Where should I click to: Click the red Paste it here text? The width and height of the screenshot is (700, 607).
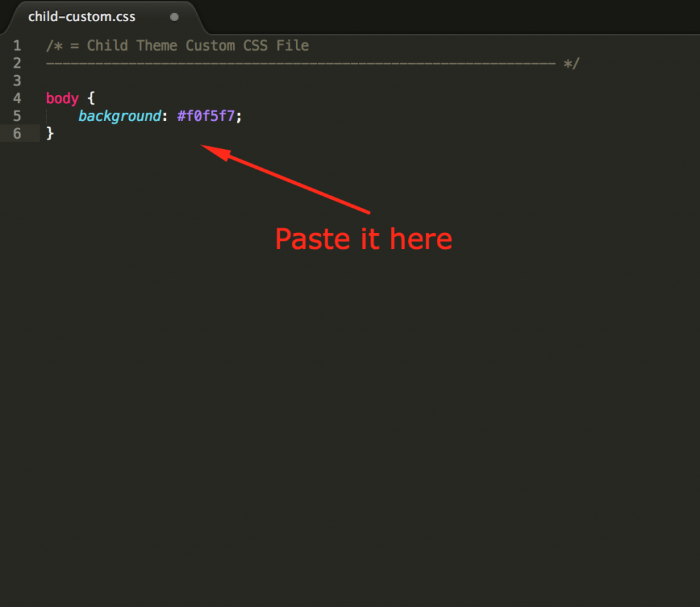pyautogui.click(x=364, y=239)
